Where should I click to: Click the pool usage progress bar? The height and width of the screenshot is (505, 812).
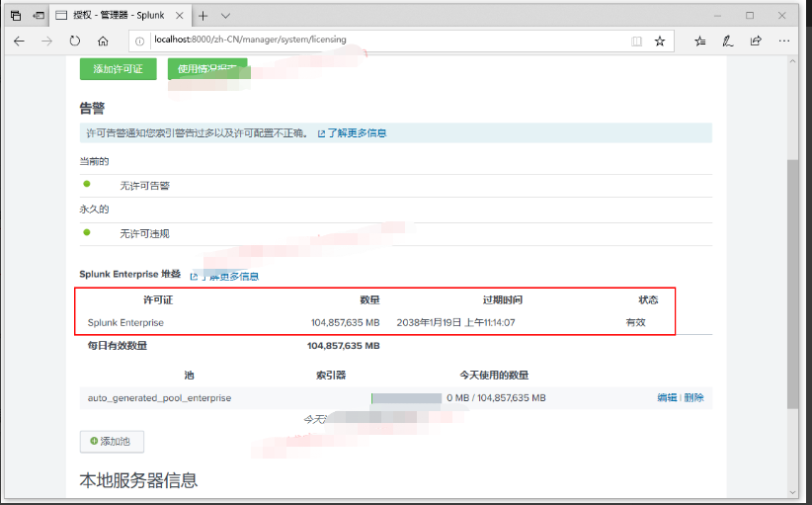coord(407,398)
